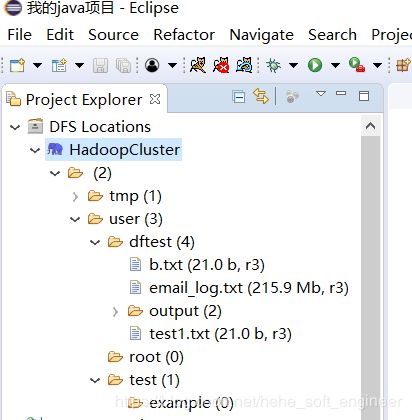Viewport: 412px width, 420px height.
Task: Click the Stop Tomcat icon
Action: point(221,65)
